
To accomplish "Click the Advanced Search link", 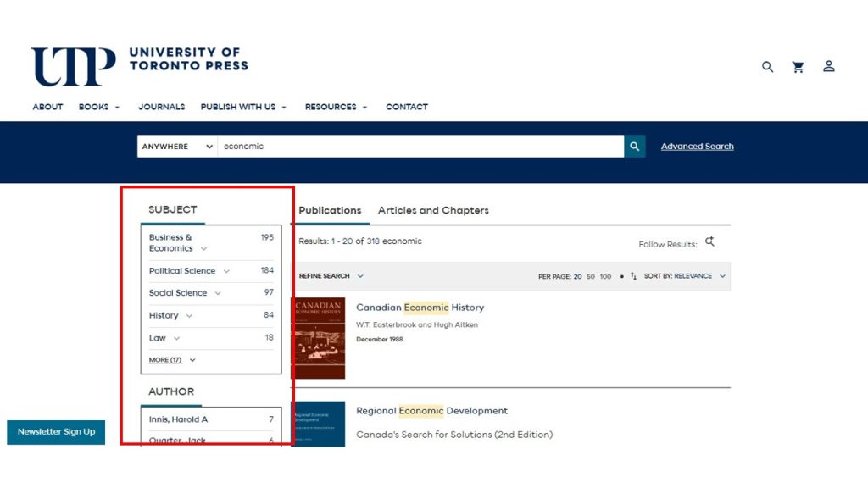I will [697, 146].
